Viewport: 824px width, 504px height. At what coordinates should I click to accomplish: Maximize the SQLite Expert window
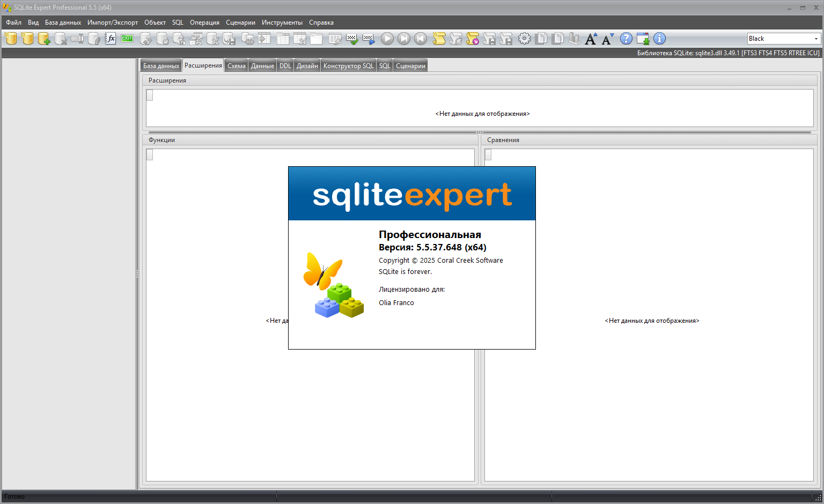[x=803, y=8]
